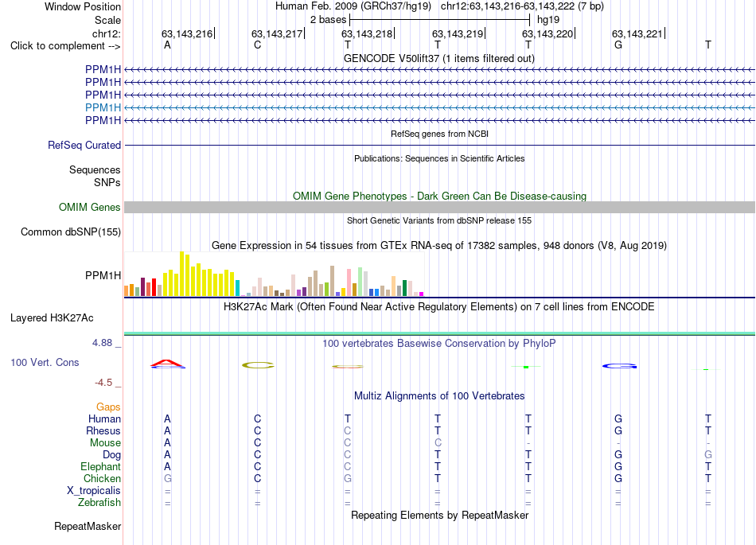Select the OMIM Genes track label
Viewport: 756px width, 545px height.
click(x=89, y=207)
